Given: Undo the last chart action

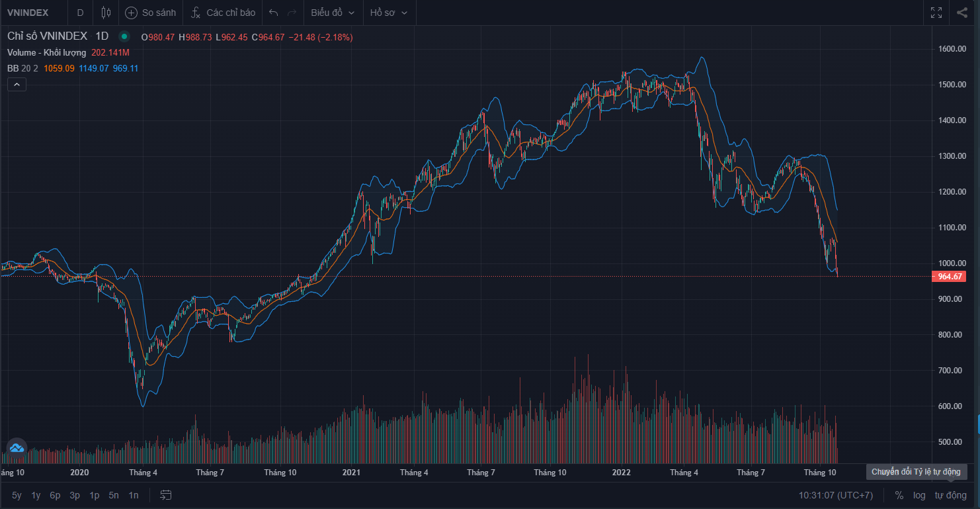Looking at the screenshot, I should (x=274, y=13).
